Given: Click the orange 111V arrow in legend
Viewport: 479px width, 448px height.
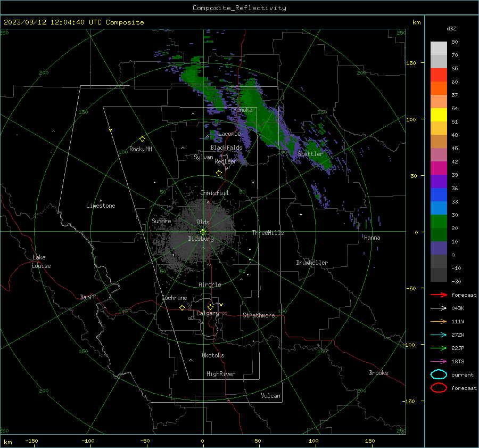Looking at the screenshot, I should click(x=439, y=321).
